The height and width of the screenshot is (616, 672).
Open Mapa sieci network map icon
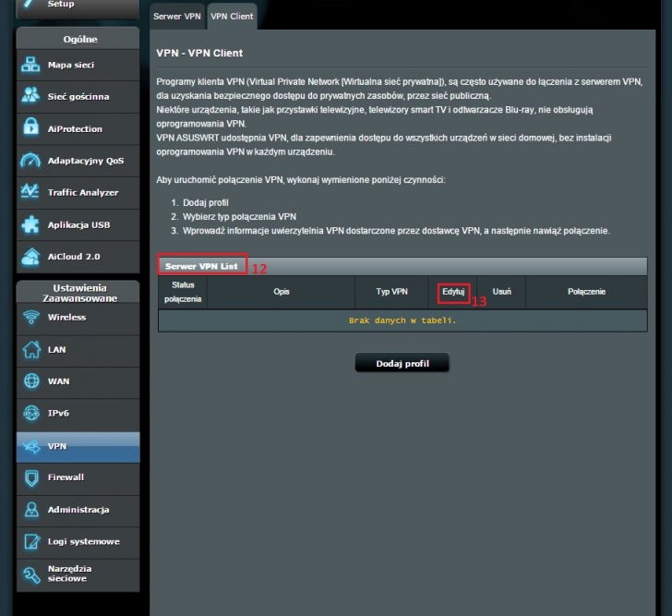30,65
